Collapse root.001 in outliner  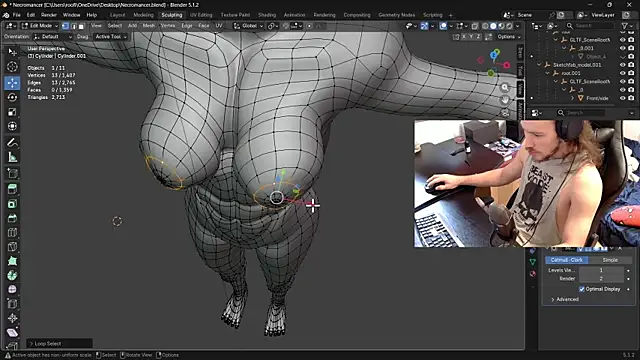pyautogui.click(x=547, y=73)
